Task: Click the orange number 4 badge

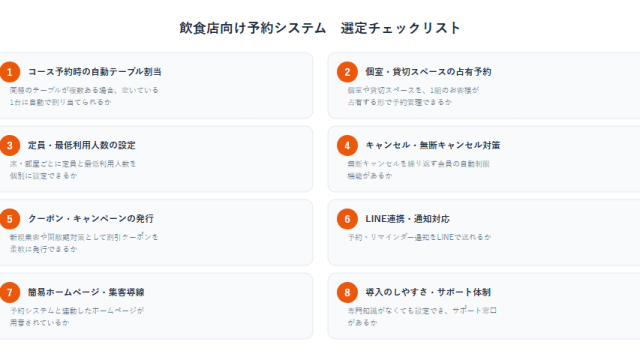Action: 347,146
